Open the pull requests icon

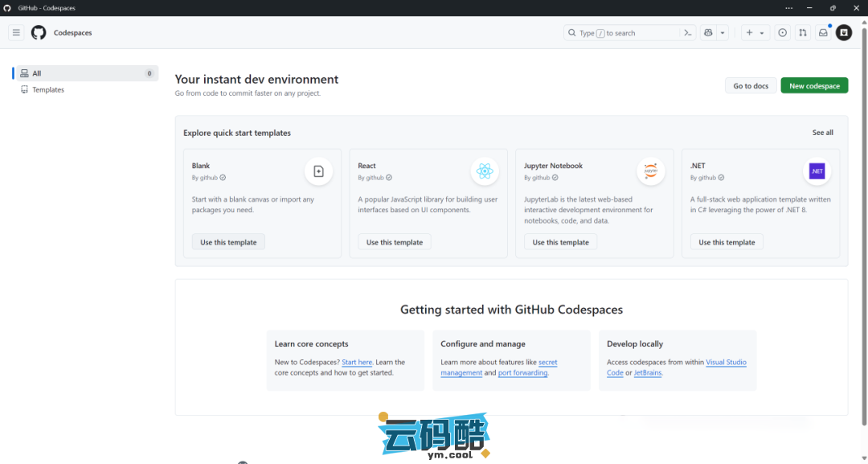(803, 33)
